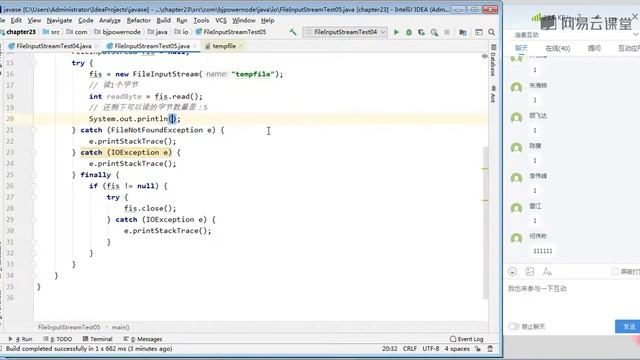This screenshot has width=640, height=360.
Task: Close the chat panel with the X icon
Action: [x=635, y=16]
